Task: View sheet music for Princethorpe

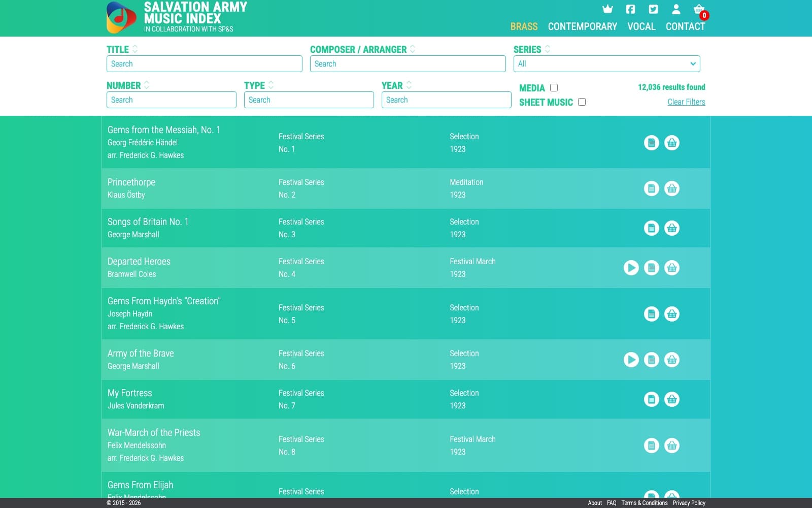Action: (x=652, y=188)
